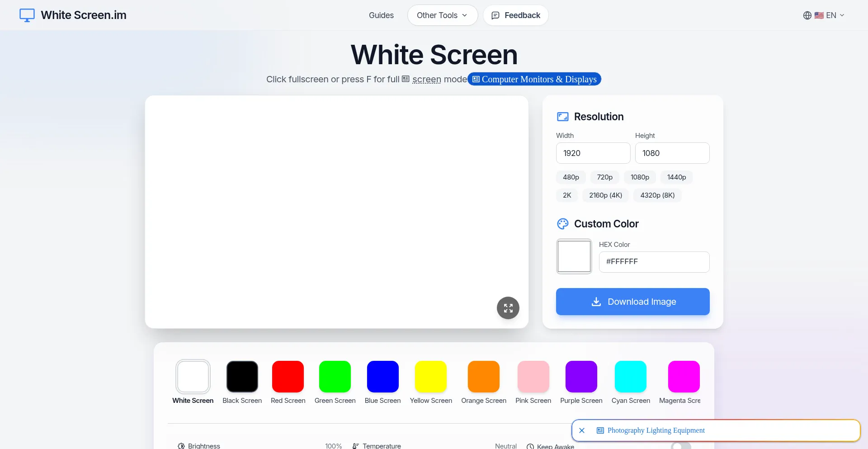Select the Pink Screen swatch
The height and width of the screenshot is (449, 868).
pyautogui.click(x=533, y=377)
